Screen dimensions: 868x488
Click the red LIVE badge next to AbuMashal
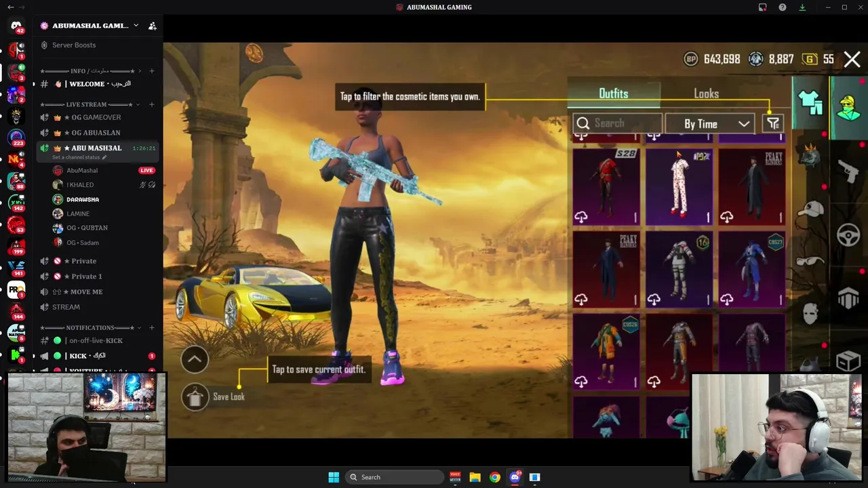pyautogui.click(x=146, y=170)
